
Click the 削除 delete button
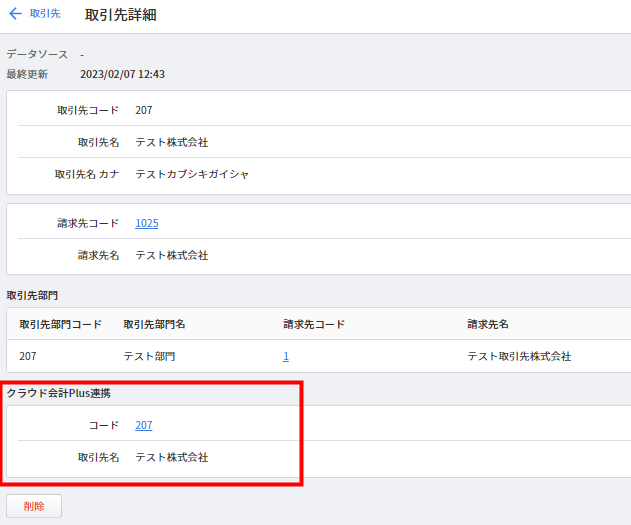pos(34,506)
